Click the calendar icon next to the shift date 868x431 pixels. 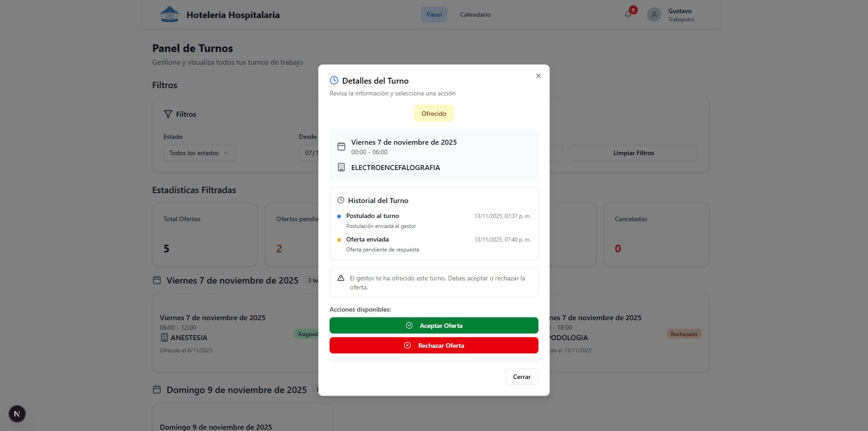click(342, 146)
